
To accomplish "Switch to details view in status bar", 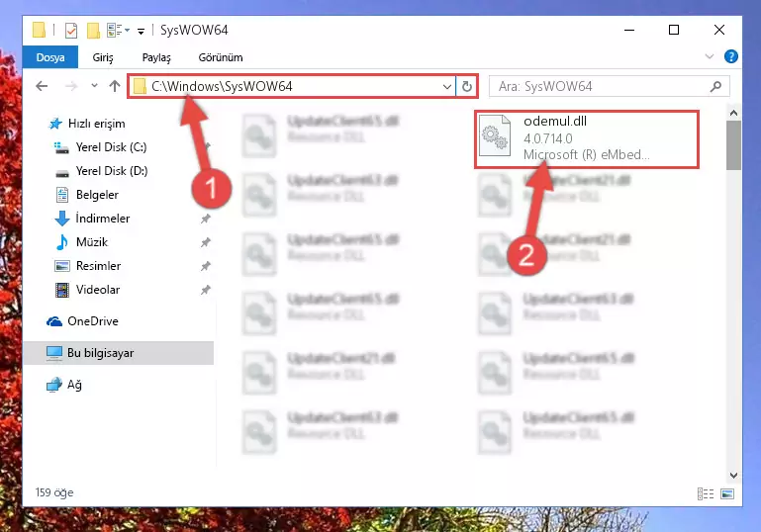I will pyautogui.click(x=706, y=493).
